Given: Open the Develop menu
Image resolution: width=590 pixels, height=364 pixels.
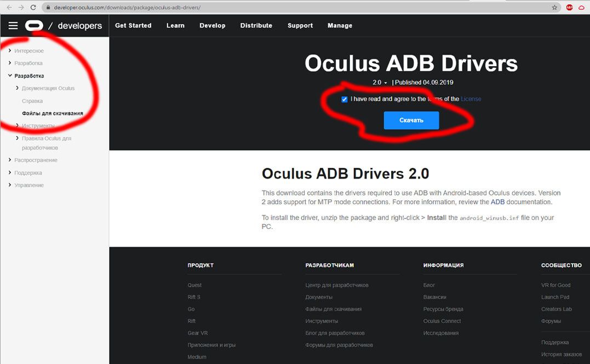Looking at the screenshot, I should pos(212,26).
